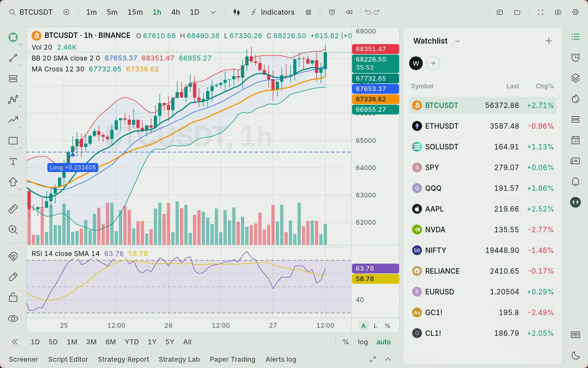The image size is (588, 368).
Task: Open the Paper Trading tab
Action: pos(232,359)
